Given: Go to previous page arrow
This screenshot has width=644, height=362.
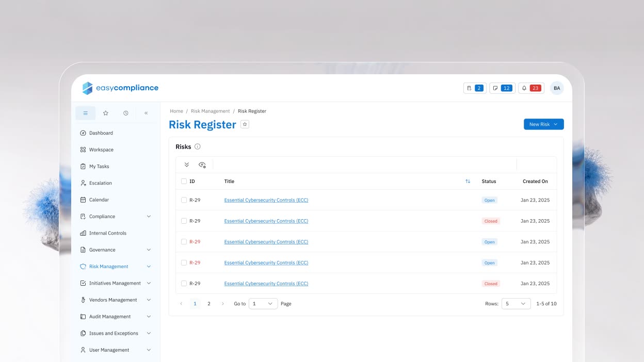Looking at the screenshot, I should point(181,304).
